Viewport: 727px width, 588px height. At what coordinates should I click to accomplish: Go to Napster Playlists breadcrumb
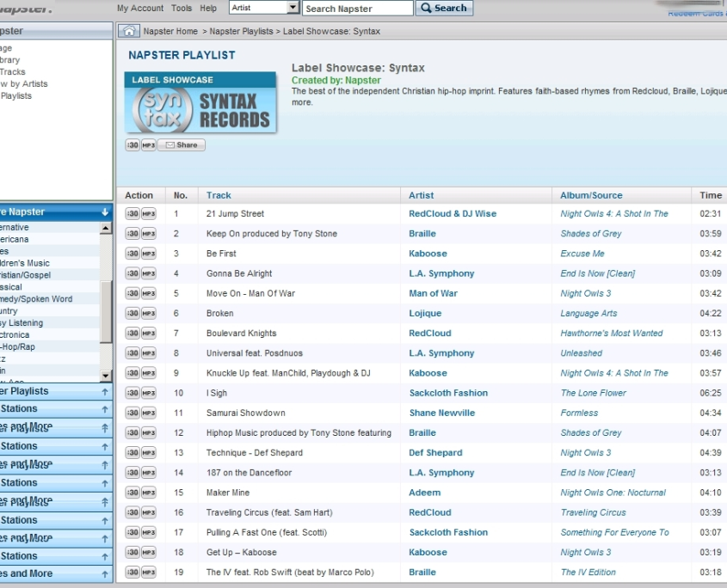click(x=241, y=31)
